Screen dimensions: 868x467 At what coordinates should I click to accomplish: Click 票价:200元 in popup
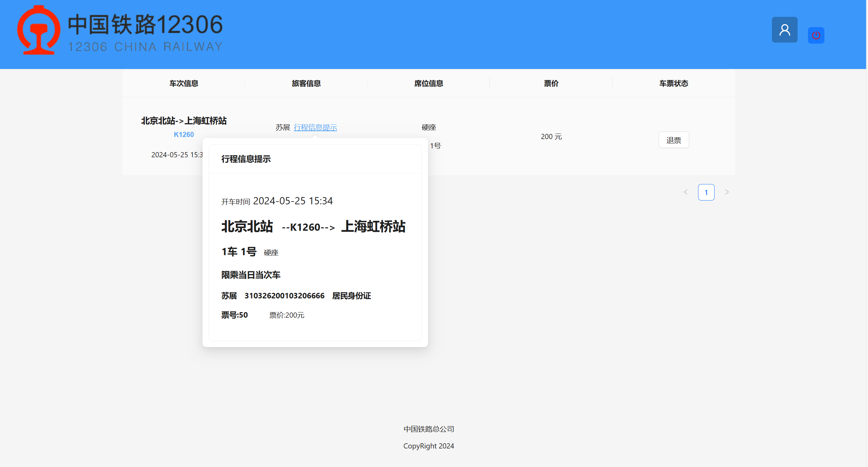pyautogui.click(x=287, y=315)
